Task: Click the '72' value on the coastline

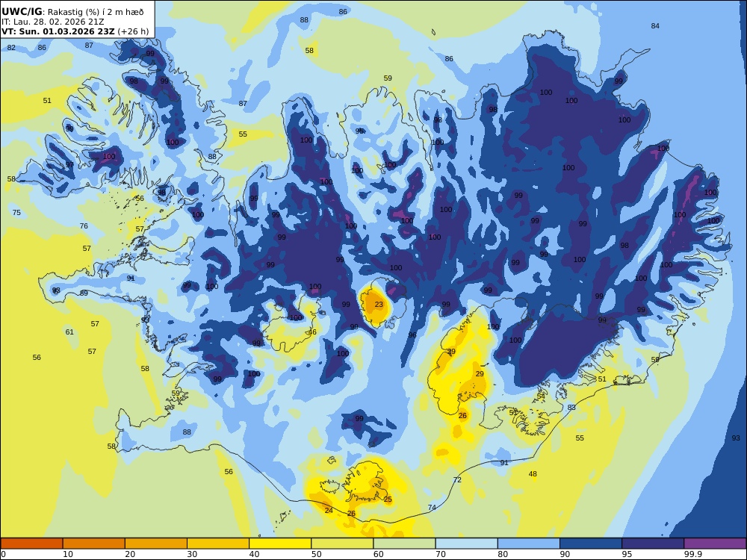Action: pos(457,479)
